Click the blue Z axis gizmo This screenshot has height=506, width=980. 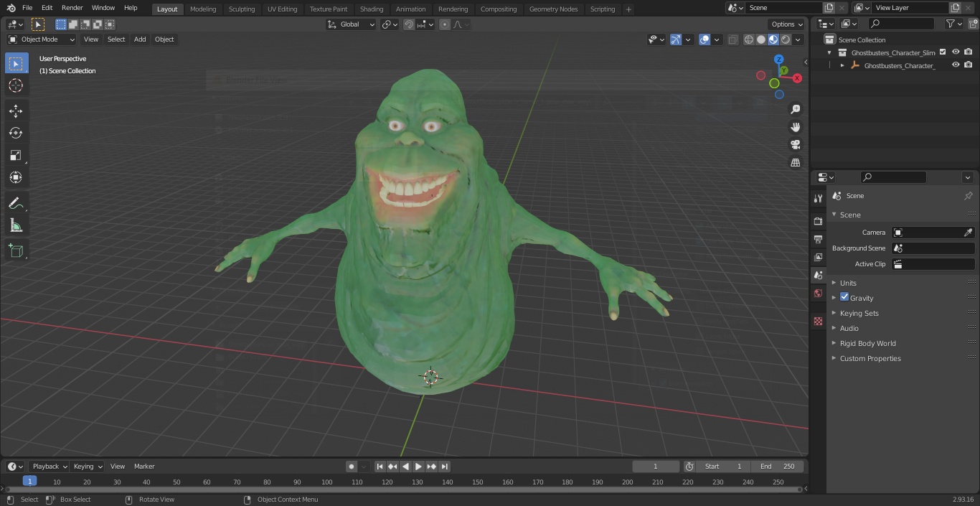point(779,60)
